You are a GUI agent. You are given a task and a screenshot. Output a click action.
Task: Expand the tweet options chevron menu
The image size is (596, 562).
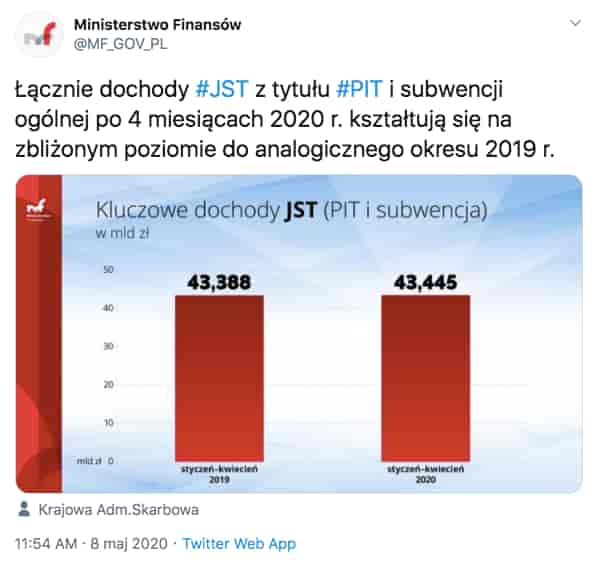click(575, 24)
